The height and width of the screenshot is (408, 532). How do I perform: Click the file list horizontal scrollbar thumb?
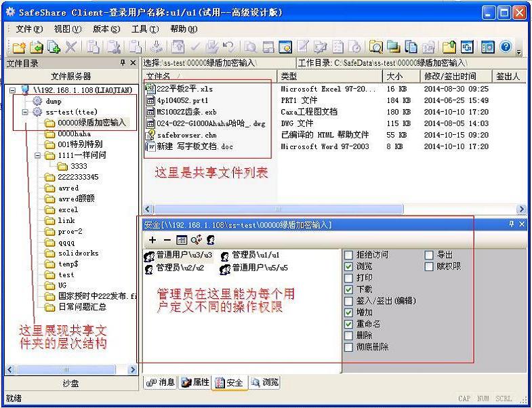[x=278, y=209]
